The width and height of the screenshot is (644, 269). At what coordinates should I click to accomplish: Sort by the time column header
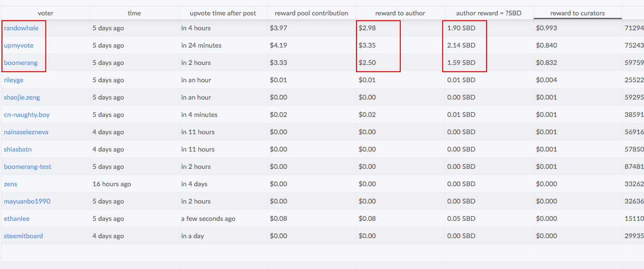pos(134,13)
